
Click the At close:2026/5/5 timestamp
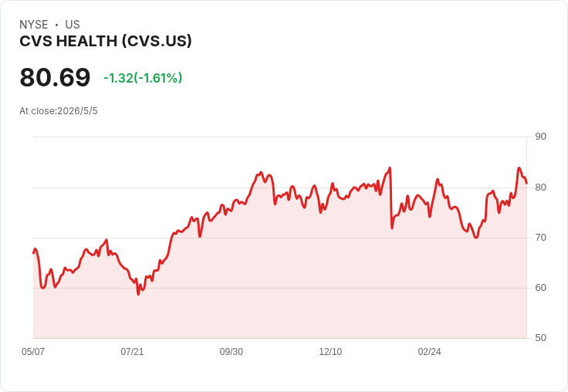point(59,111)
